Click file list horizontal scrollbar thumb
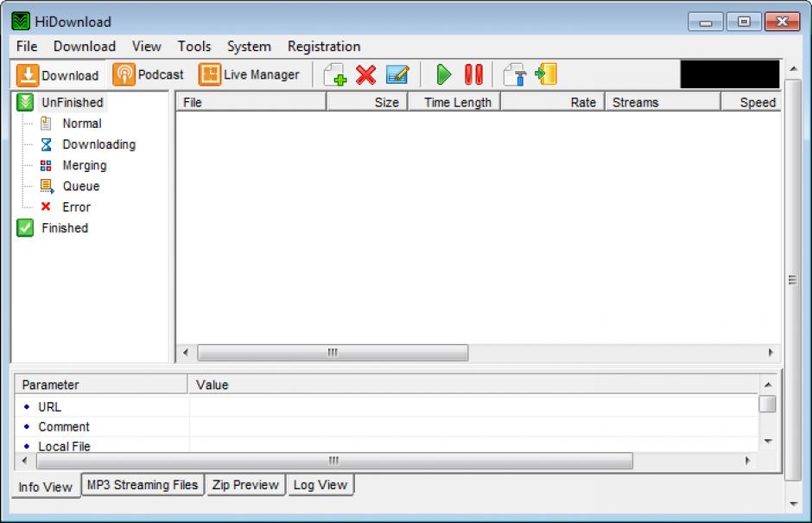The height and width of the screenshot is (523, 812). 333,353
